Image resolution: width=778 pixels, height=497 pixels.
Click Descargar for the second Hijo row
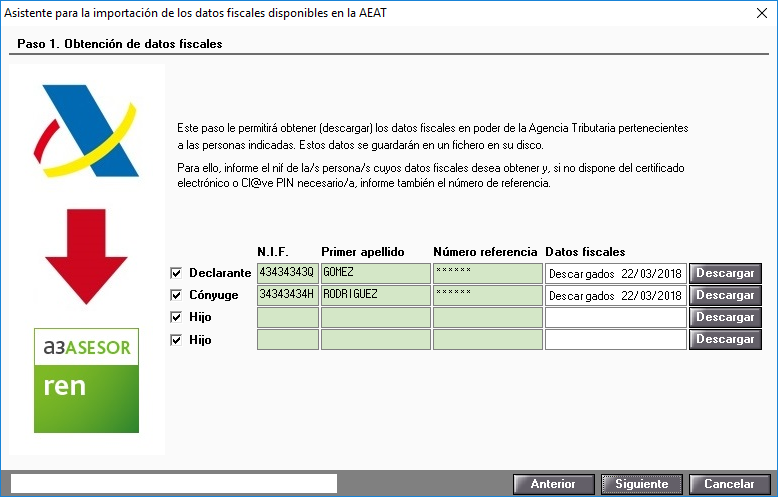(x=725, y=340)
